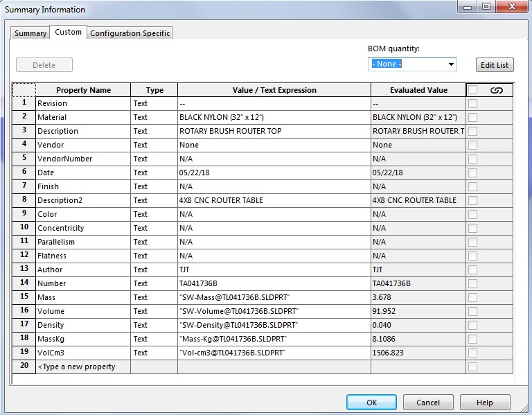Click the disabled Delete button

tap(44, 65)
